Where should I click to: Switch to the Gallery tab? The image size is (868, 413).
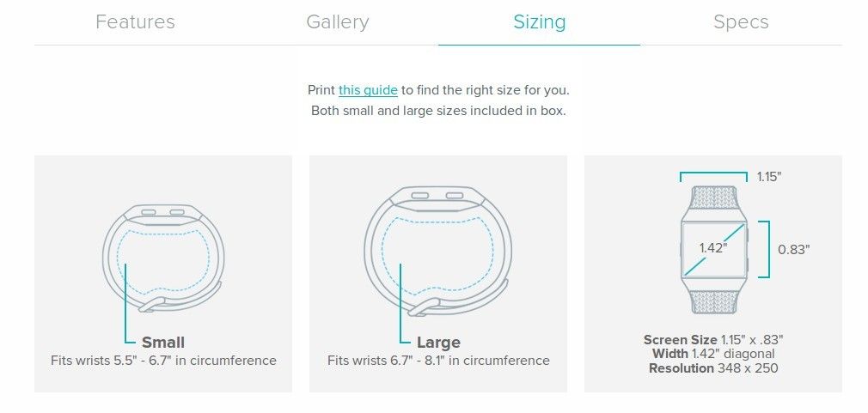point(337,22)
